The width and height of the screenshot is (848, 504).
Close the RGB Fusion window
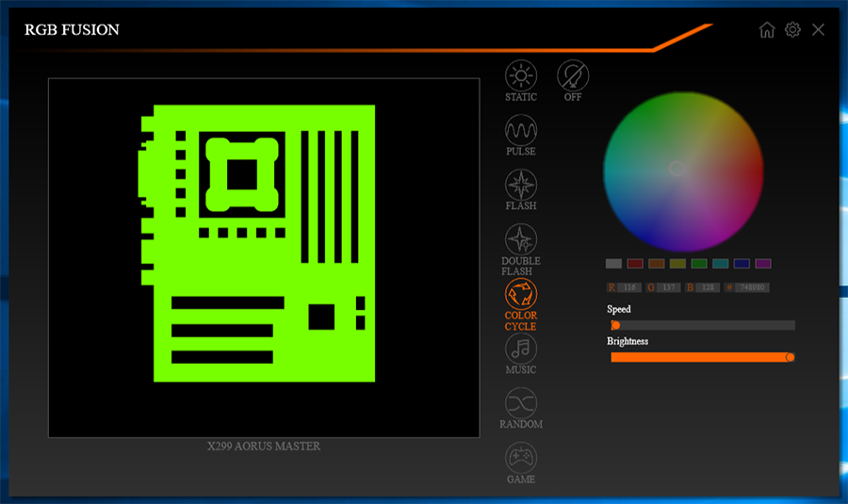click(818, 30)
